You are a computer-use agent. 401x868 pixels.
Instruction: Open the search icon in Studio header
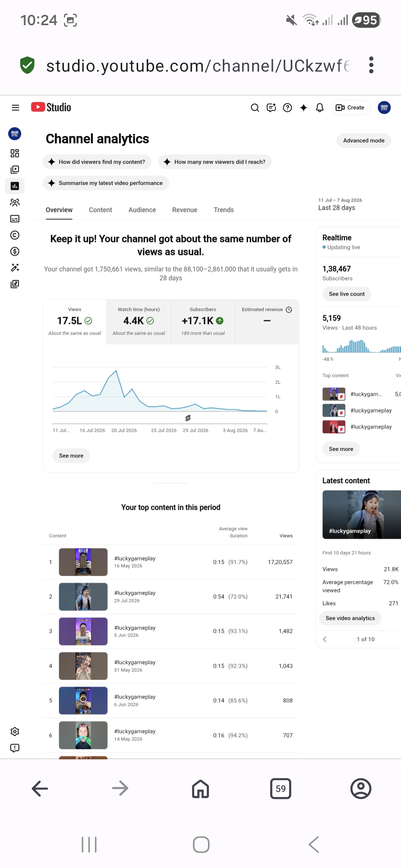click(x=255, y=108)
